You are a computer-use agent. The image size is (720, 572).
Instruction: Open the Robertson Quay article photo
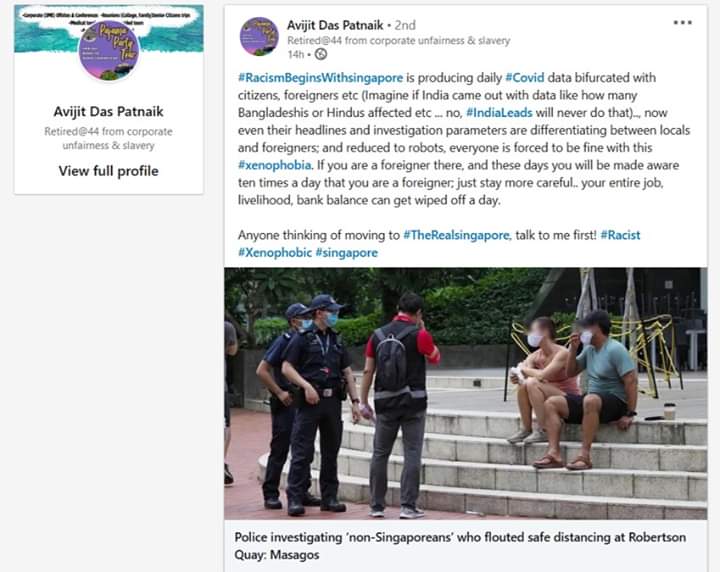(466, 393)
